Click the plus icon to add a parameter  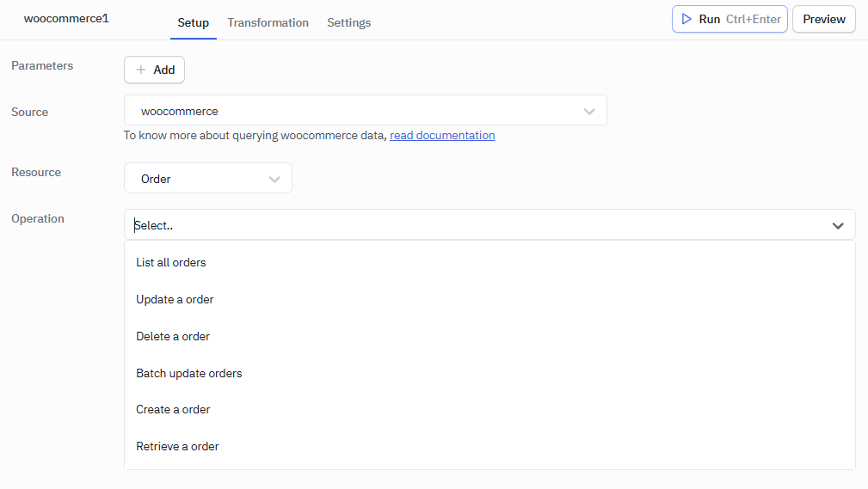[141, 70]
